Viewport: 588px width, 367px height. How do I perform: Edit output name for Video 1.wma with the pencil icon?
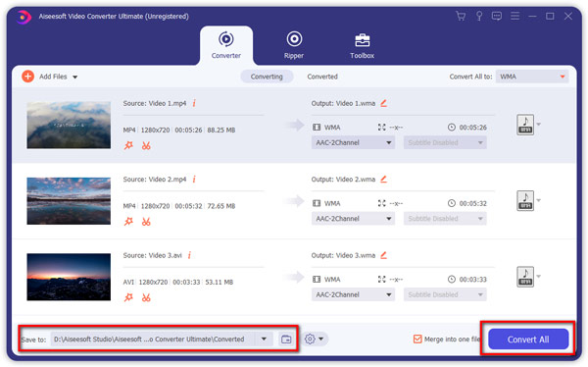click(x=383, y=103)
